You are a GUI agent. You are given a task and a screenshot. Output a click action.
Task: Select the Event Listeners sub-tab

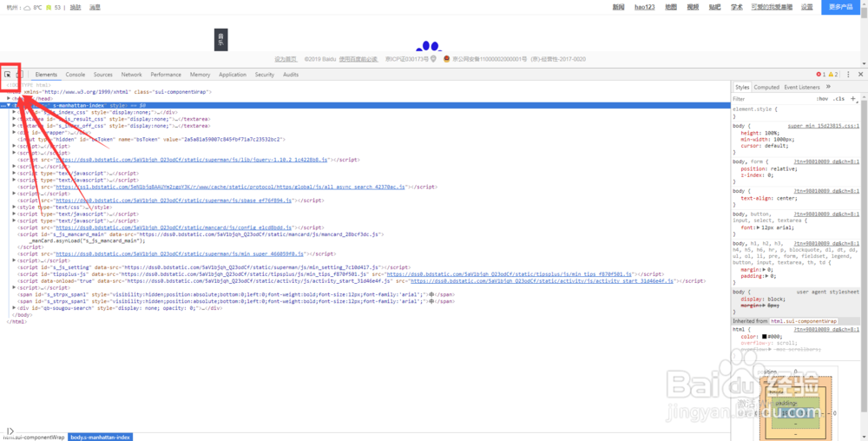click(x=801, y=87)
